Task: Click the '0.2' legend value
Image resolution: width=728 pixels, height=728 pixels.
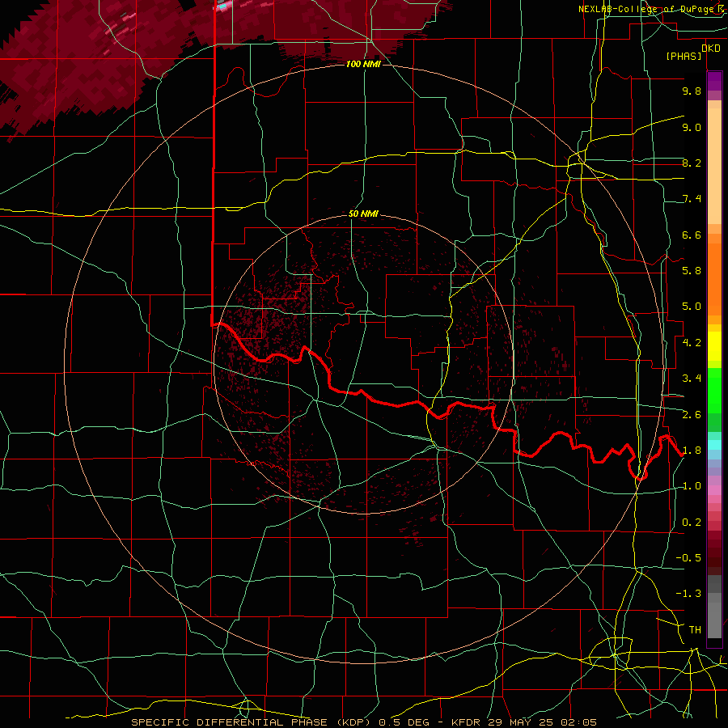Action: pos(692,523)
